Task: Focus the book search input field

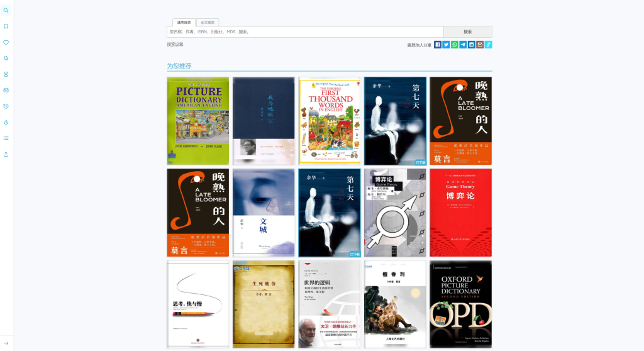Action: click(305, 31)
